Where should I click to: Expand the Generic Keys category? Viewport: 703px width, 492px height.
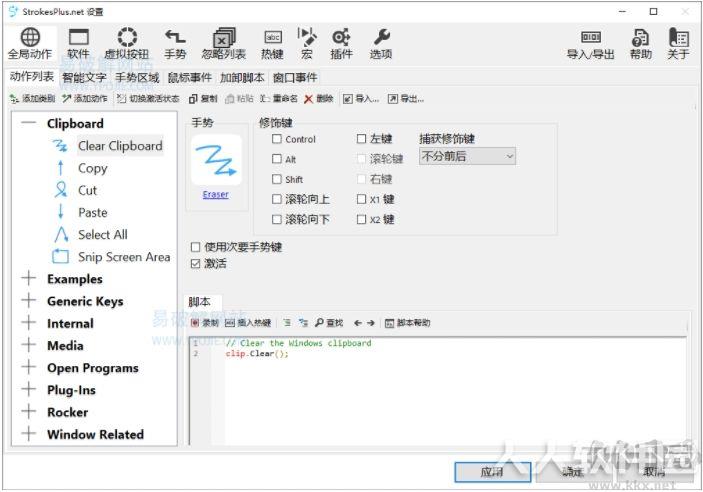28,300
